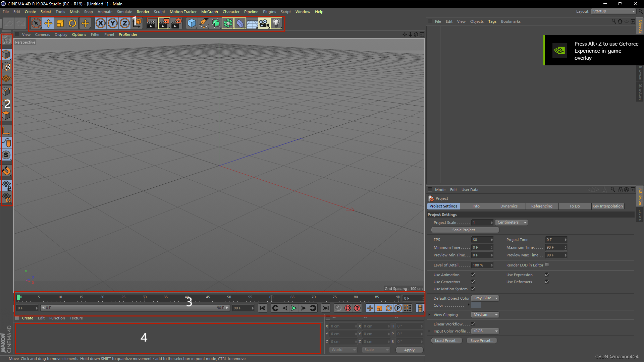
Task: Click the Load Preset button
Action: coord(446,341)
